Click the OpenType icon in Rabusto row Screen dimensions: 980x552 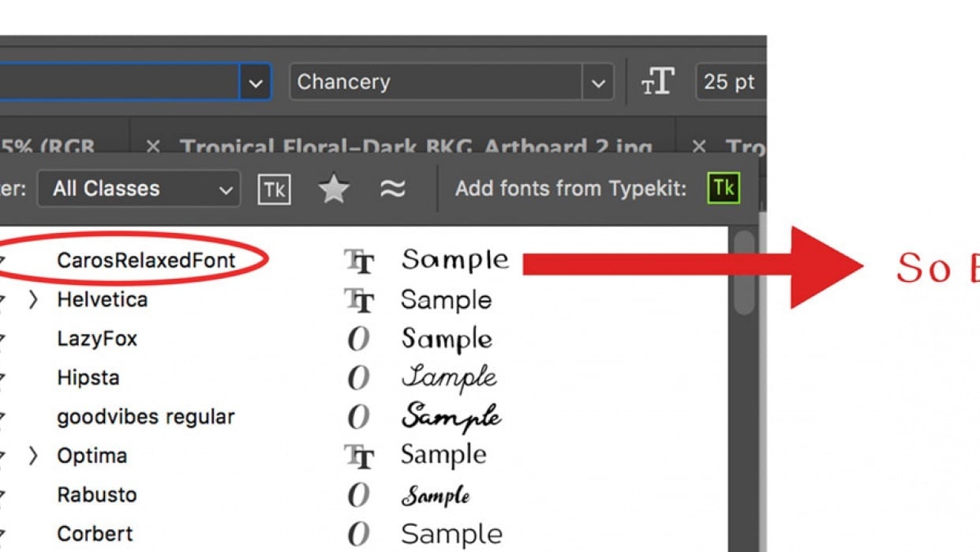[x=358, y=495]
